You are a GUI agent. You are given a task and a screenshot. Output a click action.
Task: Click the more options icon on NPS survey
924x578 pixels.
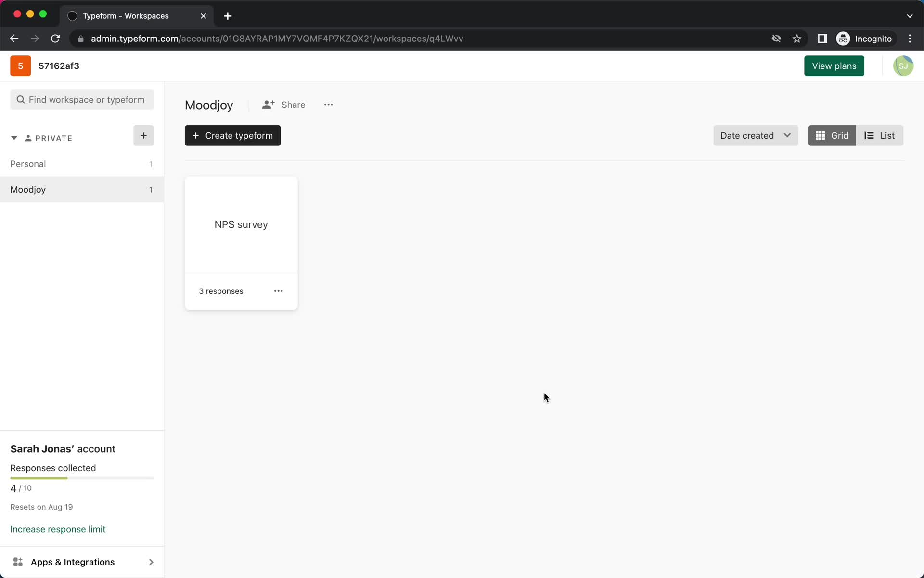278,290
